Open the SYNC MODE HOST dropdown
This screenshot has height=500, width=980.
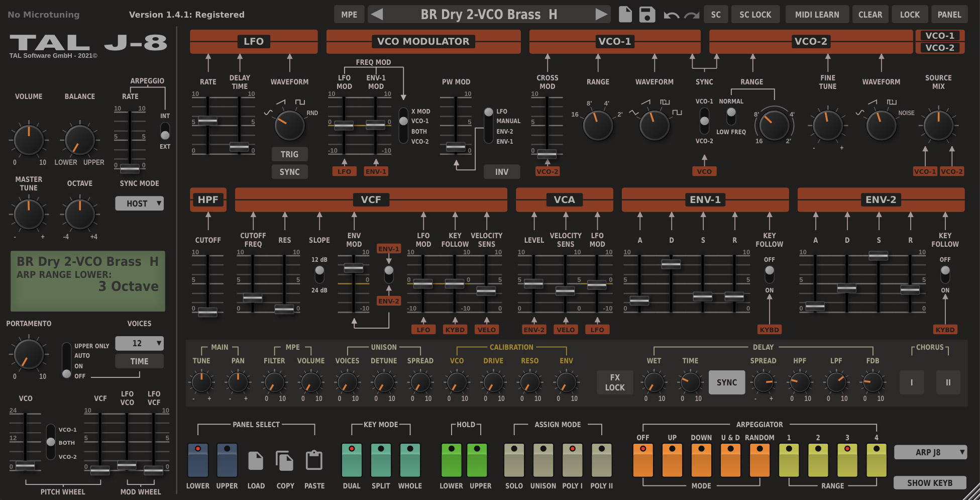click(139, 204)
